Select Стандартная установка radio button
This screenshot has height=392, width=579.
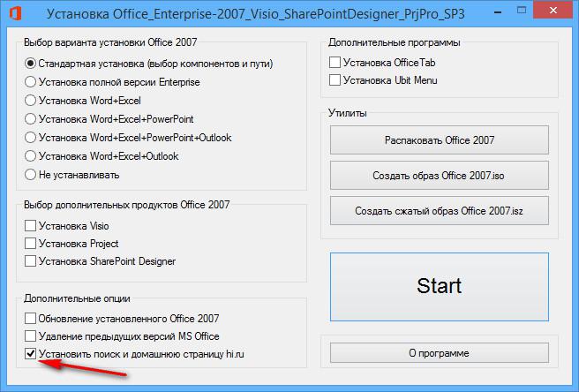pyautogui.click(x=32, y=64)
